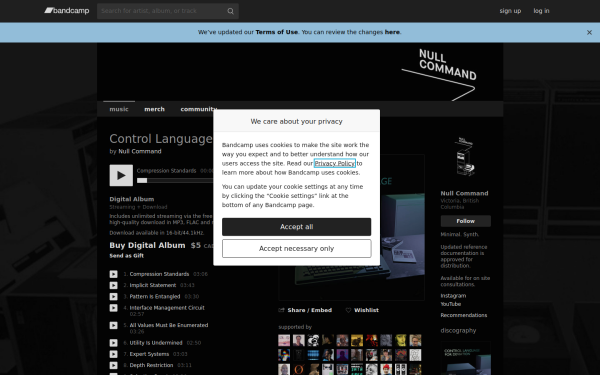Image resolution: width=600 pixels, height=375 pixels.
Task: Open the sign up link
Action: 510,11
